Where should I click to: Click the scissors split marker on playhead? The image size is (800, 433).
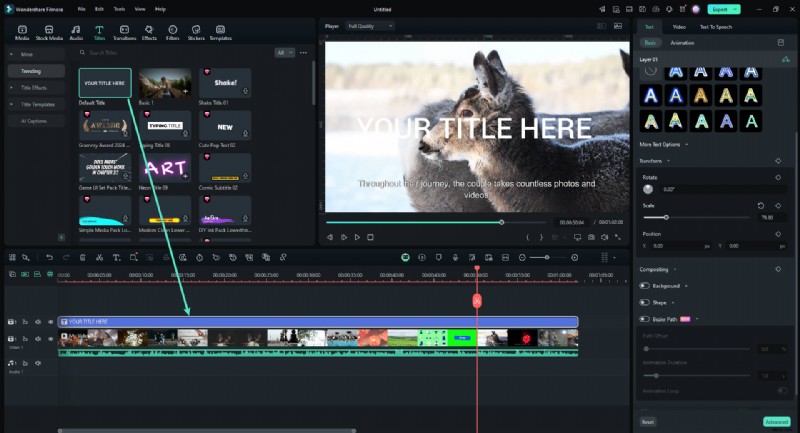pyautogui.click(x=477, y=300)
